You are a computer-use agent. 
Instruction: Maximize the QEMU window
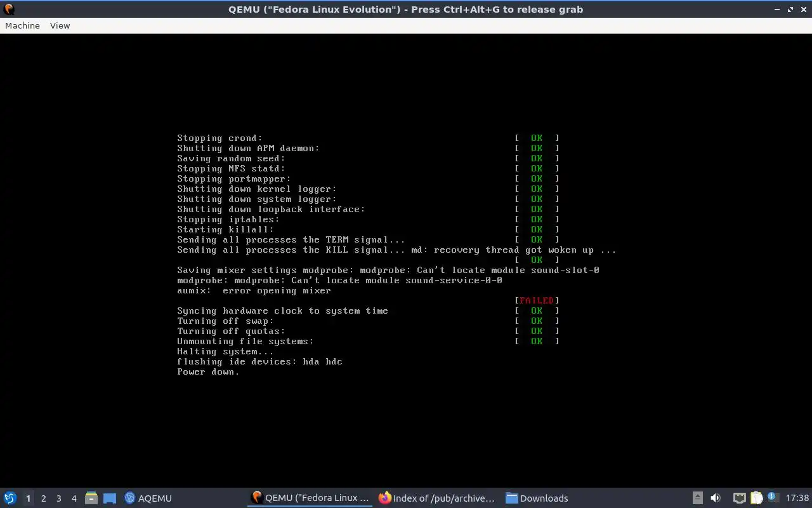click(790, 10)
